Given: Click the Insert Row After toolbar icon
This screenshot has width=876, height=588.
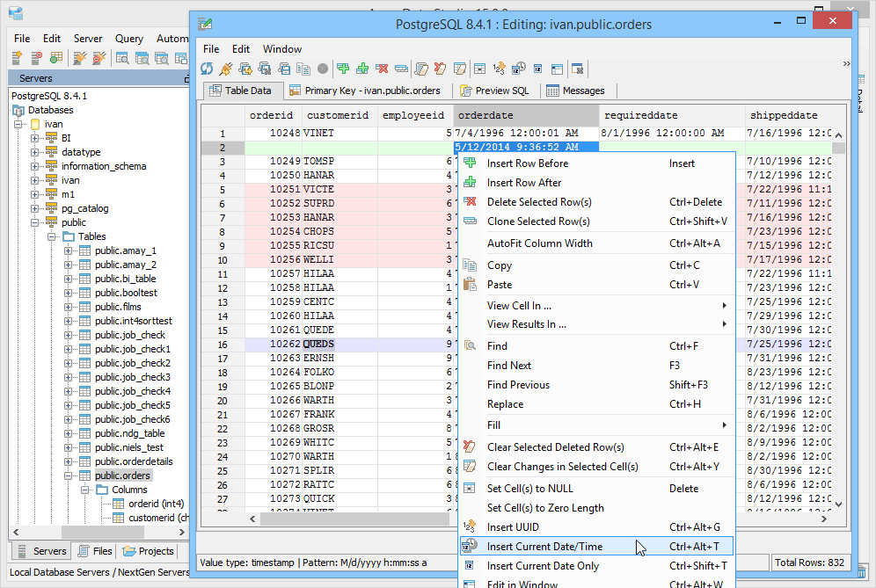Looking at the screenshot, I should 362,69.
